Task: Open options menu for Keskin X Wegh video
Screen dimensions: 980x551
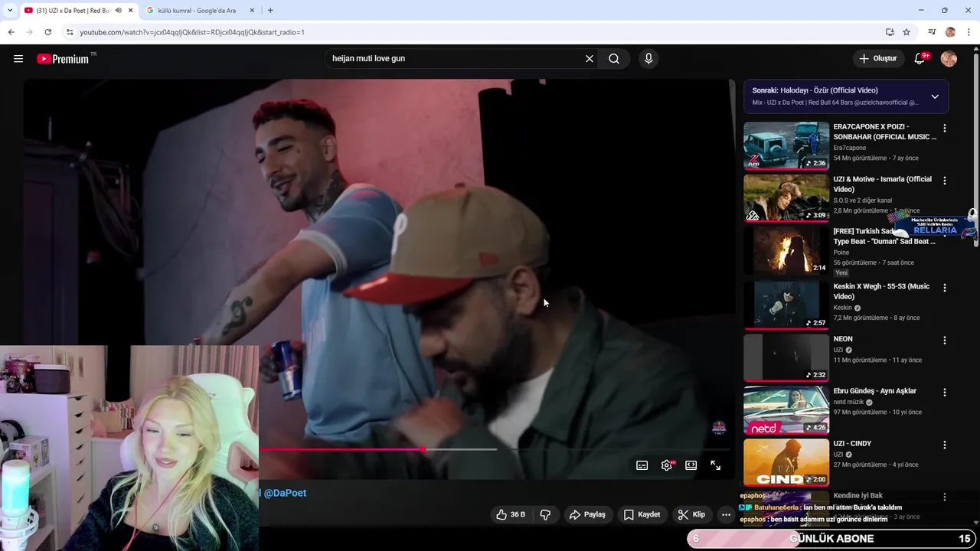Action: click(x=945, y=288)
